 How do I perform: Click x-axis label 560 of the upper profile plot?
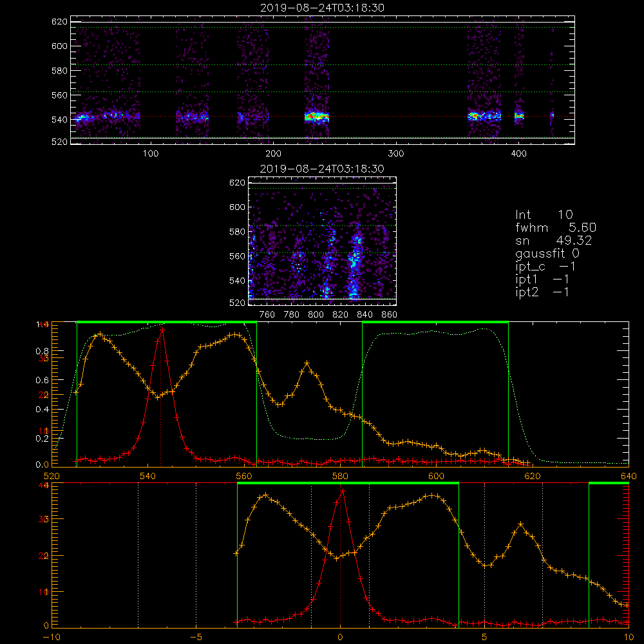244,477
